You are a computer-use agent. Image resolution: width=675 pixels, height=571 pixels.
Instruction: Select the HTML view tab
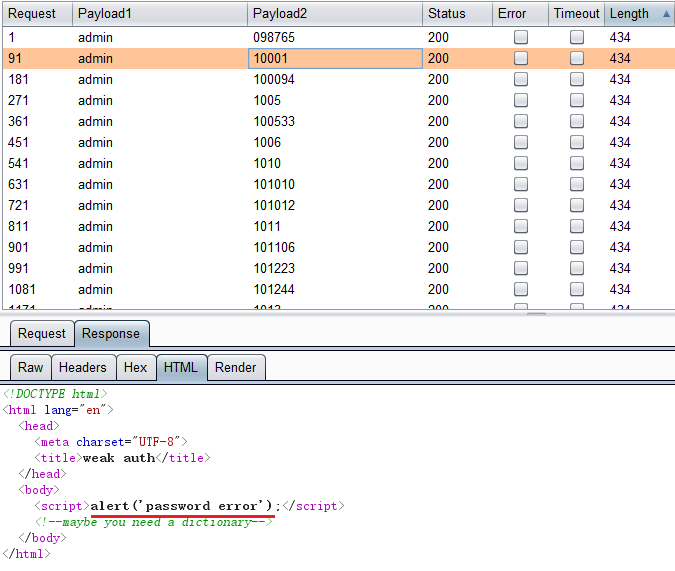coord(181,368)
